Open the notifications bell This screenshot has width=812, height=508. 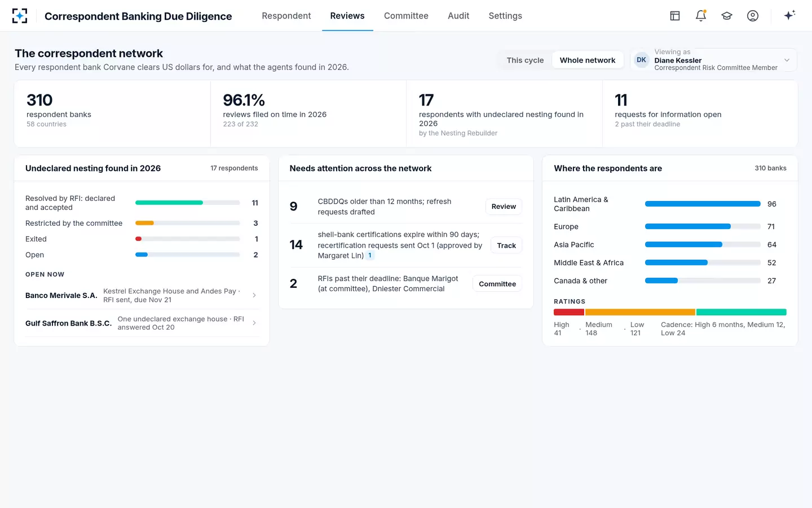(701, 16)
